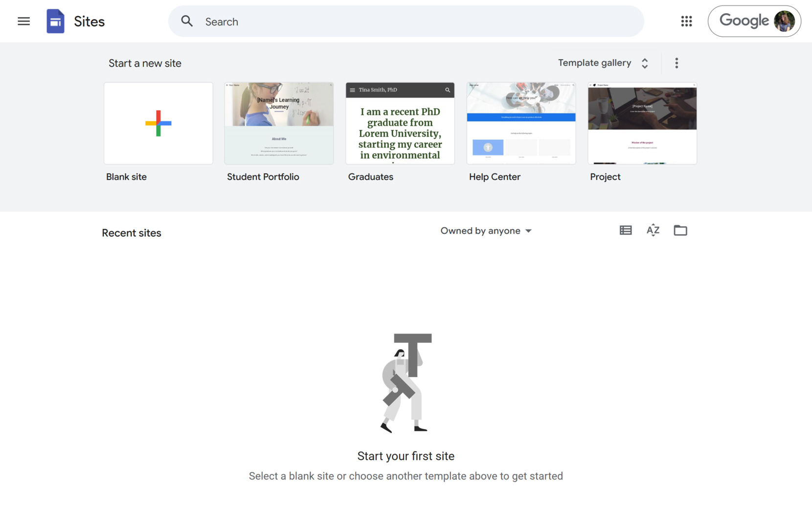Expand the Template gallery
The height and width of the screenshot is (520, 812).
[x=603, y=63]
